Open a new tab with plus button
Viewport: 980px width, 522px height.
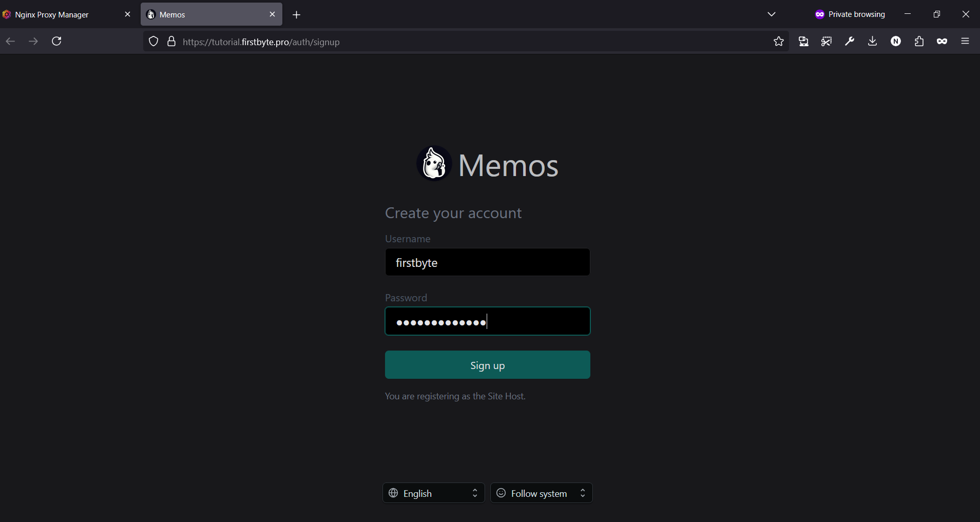point(296,15)
